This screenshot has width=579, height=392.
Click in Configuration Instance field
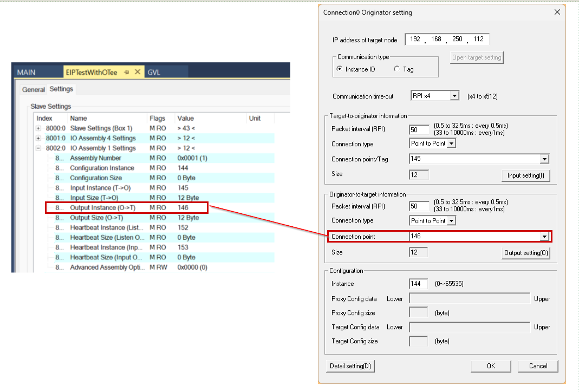point(419,284)
